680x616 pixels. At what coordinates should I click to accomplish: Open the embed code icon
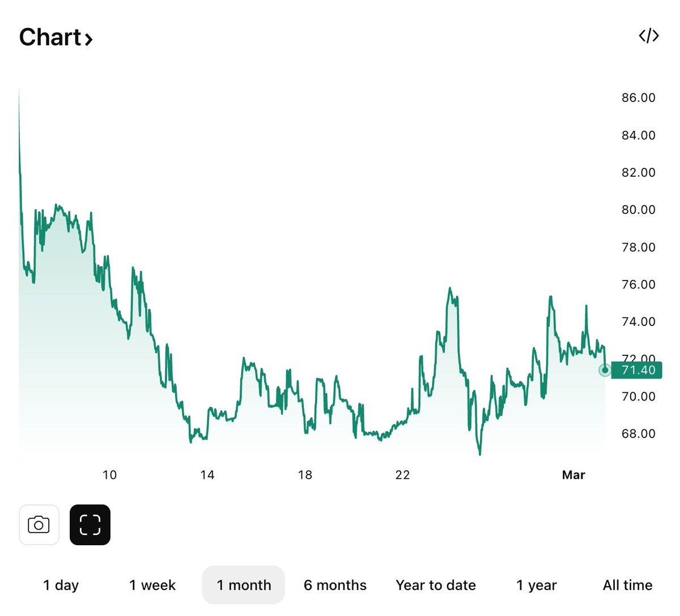648,36
